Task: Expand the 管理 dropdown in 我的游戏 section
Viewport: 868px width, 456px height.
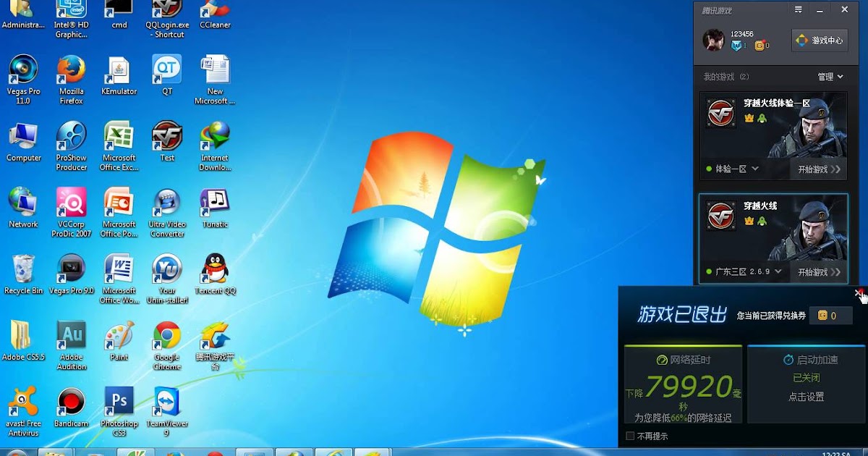Action: tap(830, 76)
